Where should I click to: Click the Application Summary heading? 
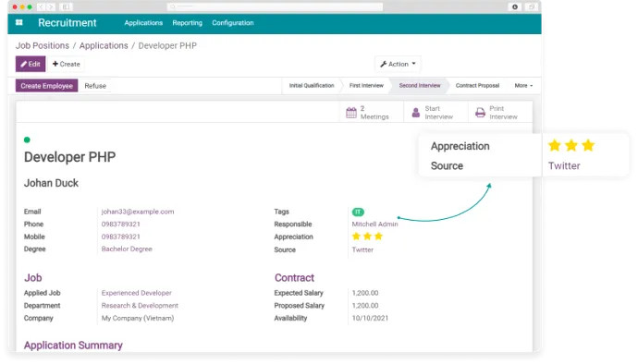tap(73, 346)
